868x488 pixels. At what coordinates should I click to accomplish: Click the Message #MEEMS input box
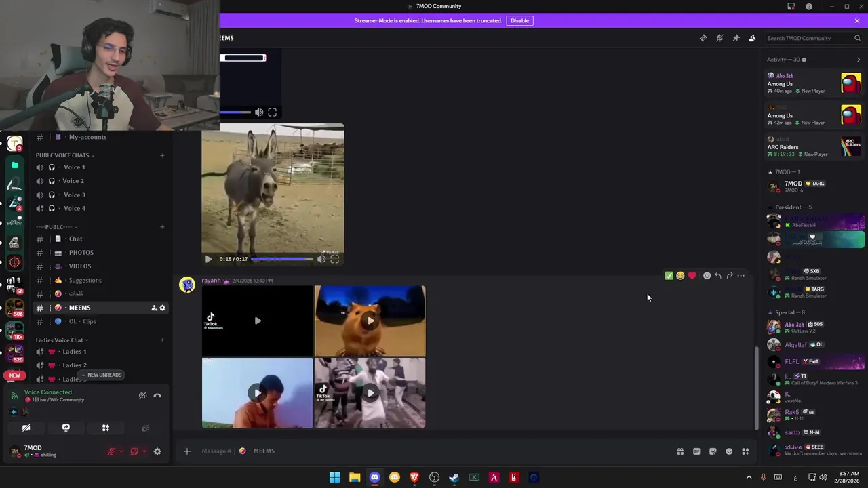pyautogui.click(x=434, y=451)
